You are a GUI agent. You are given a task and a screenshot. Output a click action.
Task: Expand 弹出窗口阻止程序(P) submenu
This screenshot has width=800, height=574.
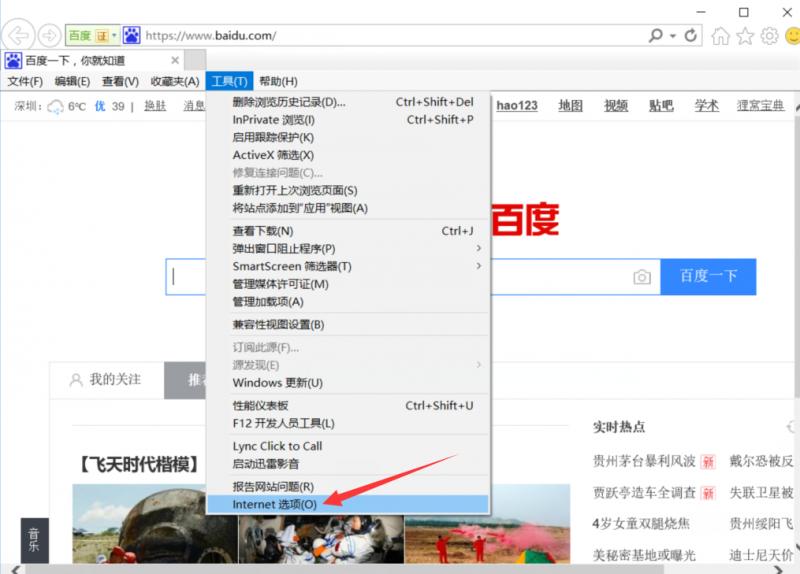click(x=348, y=248)
